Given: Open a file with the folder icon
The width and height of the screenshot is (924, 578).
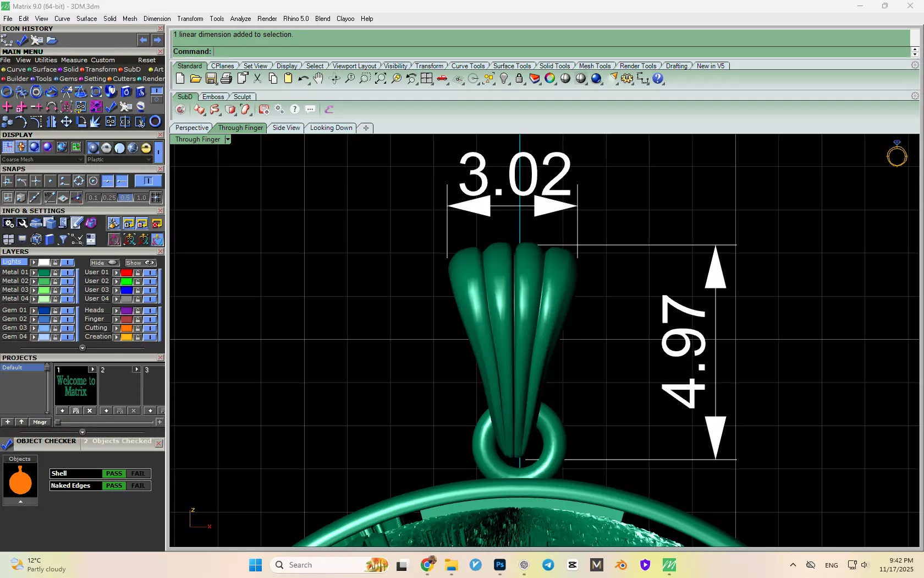Looking at the screenshot, I should [x=195, y=79].
